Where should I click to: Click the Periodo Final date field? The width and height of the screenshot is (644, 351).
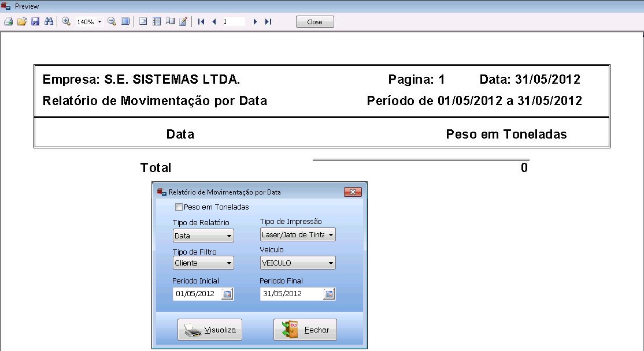(291, 294)
